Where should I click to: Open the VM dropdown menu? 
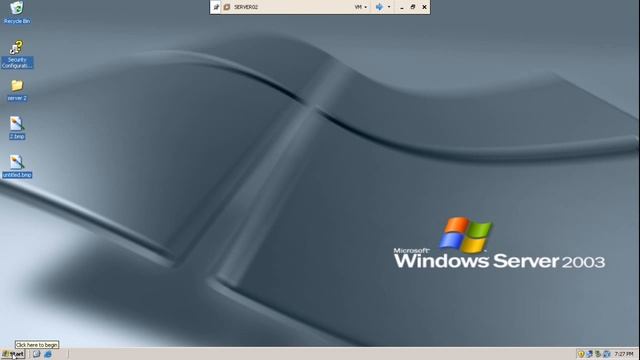(360, 7)
